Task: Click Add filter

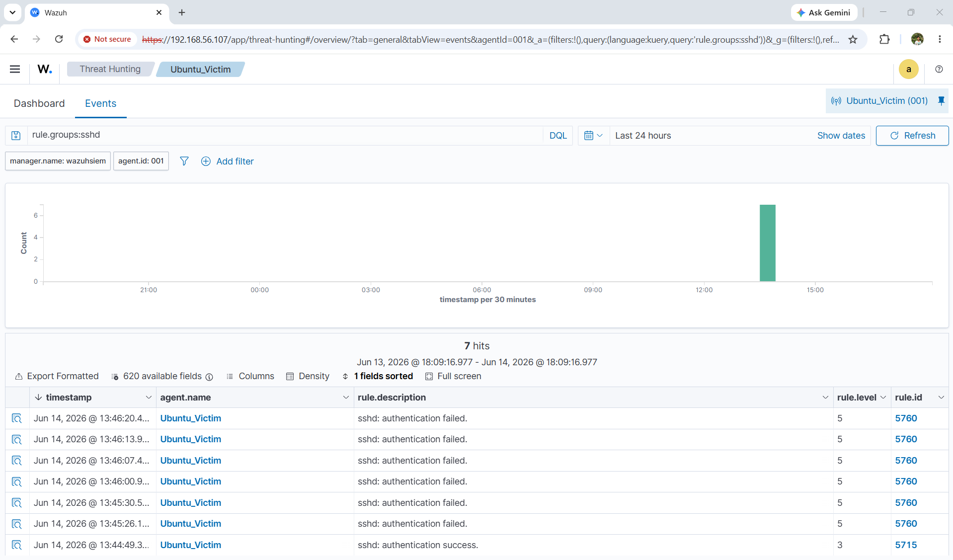Action: point(228,161)
